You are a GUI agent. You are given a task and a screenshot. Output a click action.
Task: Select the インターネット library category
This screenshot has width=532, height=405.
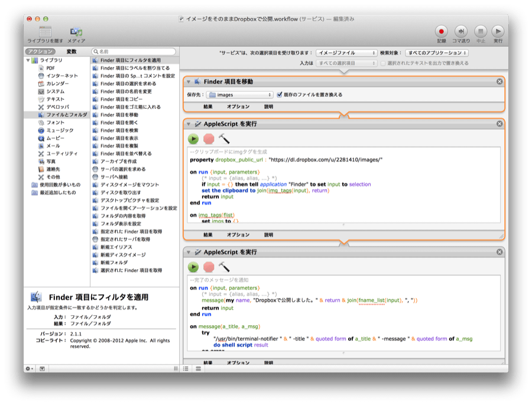[62, 76]
